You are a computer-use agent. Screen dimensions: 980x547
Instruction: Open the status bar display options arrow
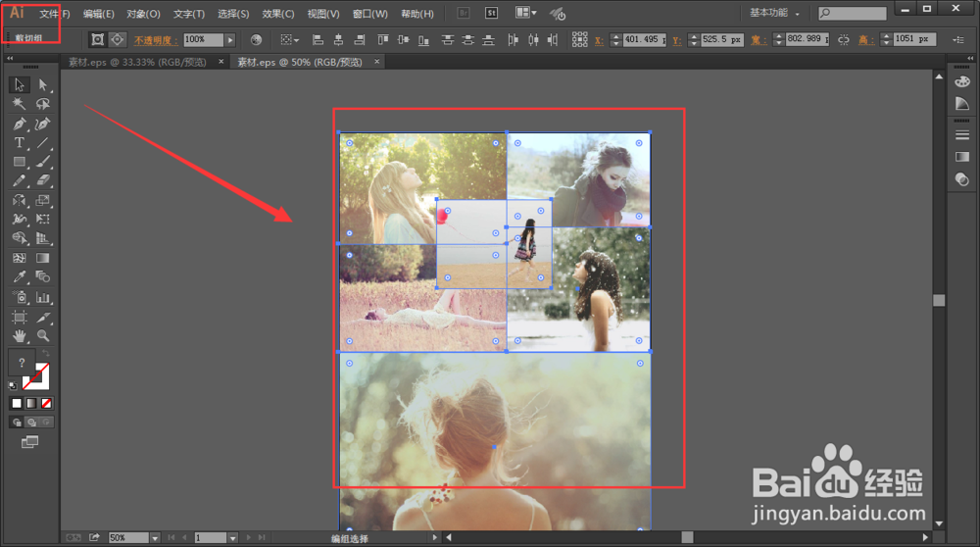434,537
